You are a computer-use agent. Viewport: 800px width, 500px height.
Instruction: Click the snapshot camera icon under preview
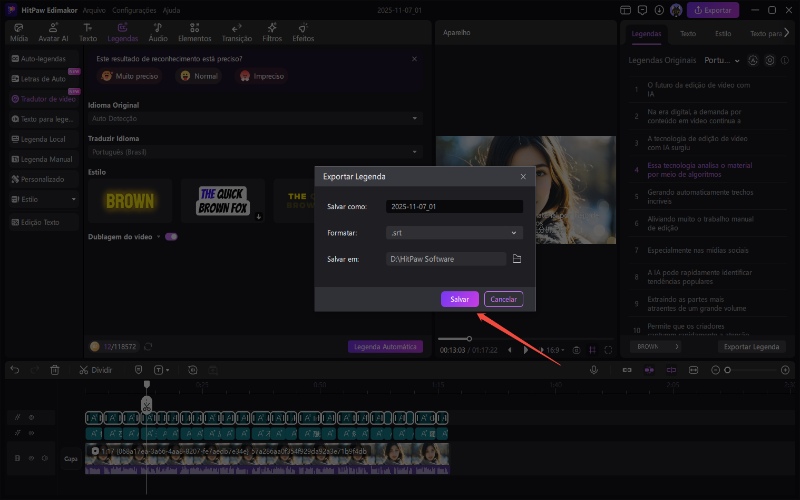(x=576, y=350)
